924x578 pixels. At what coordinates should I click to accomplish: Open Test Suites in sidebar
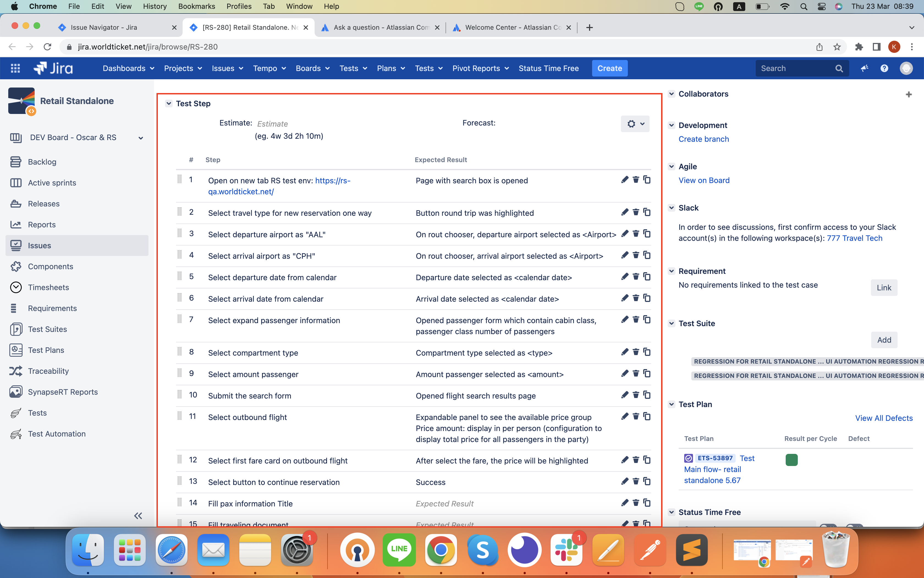47,329
